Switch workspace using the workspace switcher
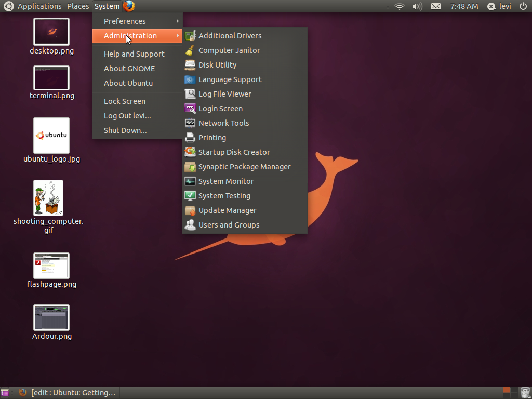Image resolution: width=532 pixels, height=399 pixels. [510, 393]
